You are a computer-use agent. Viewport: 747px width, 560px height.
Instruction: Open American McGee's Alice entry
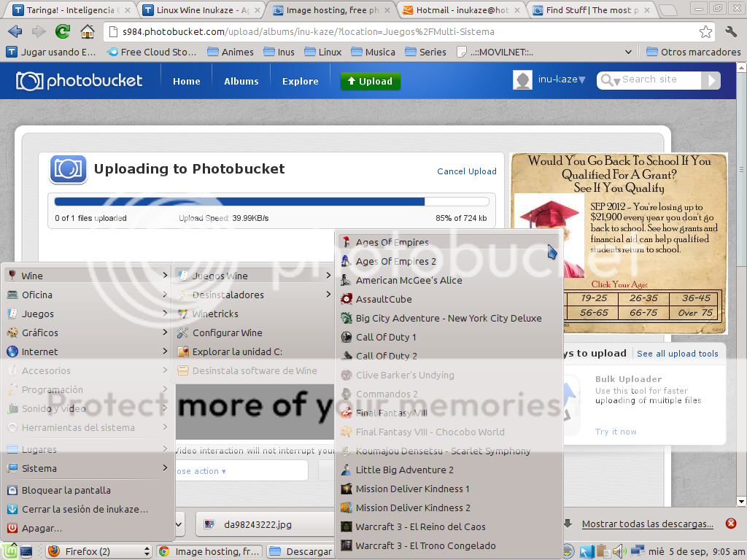[448, 280]
